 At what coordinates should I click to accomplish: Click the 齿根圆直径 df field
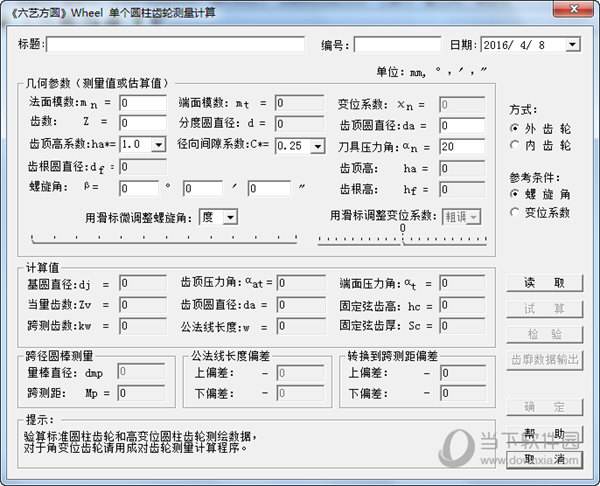[x=143, y=167]
